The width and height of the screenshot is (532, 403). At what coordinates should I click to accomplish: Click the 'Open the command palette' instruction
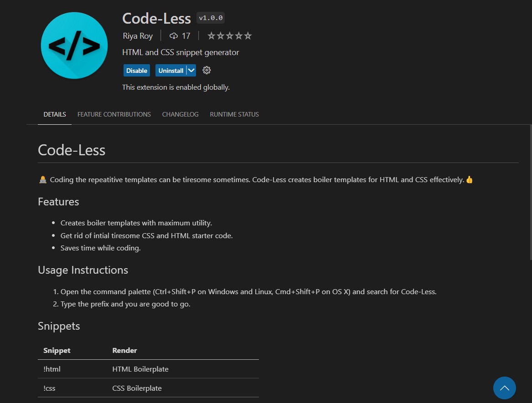click(x=248, y=292)
